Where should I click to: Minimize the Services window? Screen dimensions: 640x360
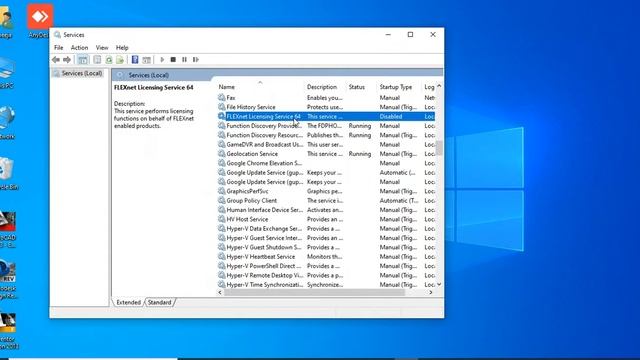[388, 35]
